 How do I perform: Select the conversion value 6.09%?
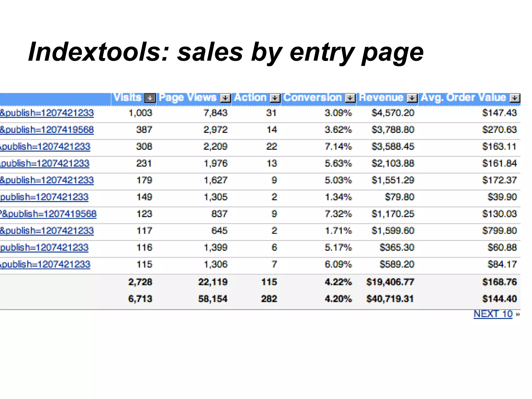338,264
